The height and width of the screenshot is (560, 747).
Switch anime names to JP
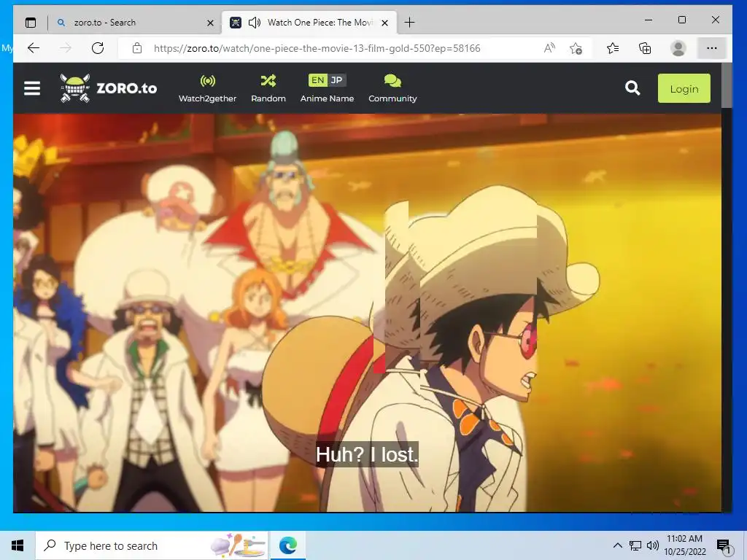337,80
